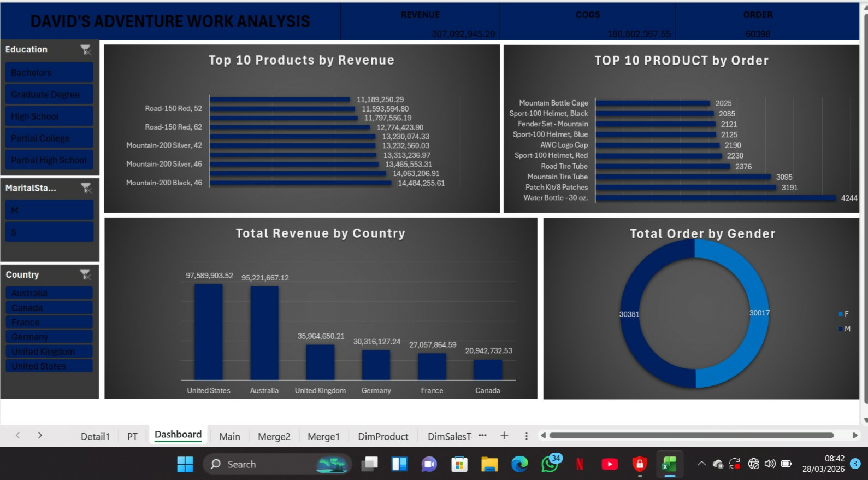Viewport: 868px width, 480px height.
Task: Filter by United States in slicer
Action: click(x=49, y=366)
